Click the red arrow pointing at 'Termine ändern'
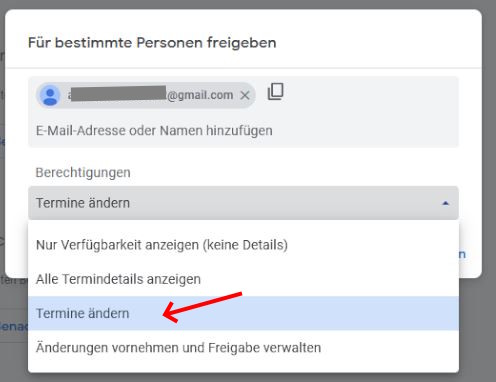This screenshot has width=496, height=382. pyautogui.click(x=202, y=307)
